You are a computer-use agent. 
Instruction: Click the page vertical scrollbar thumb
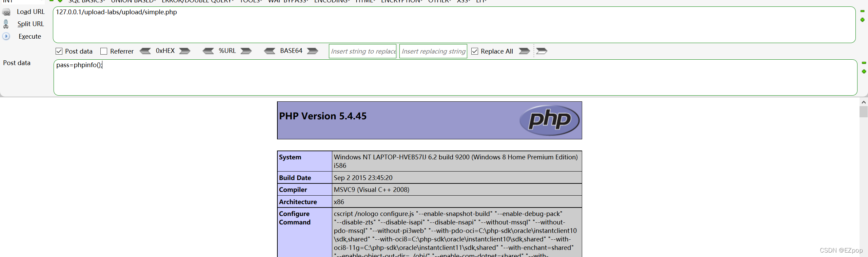[x=864, y=112]
